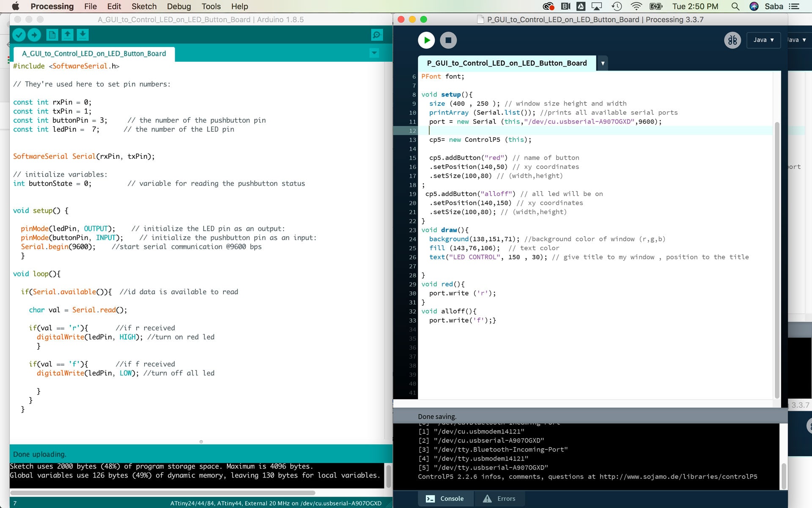The width and height of the screenshot is (812, 508).
Task: Click the Creative Cloud menu bar icon
Action: click(548, 6)
